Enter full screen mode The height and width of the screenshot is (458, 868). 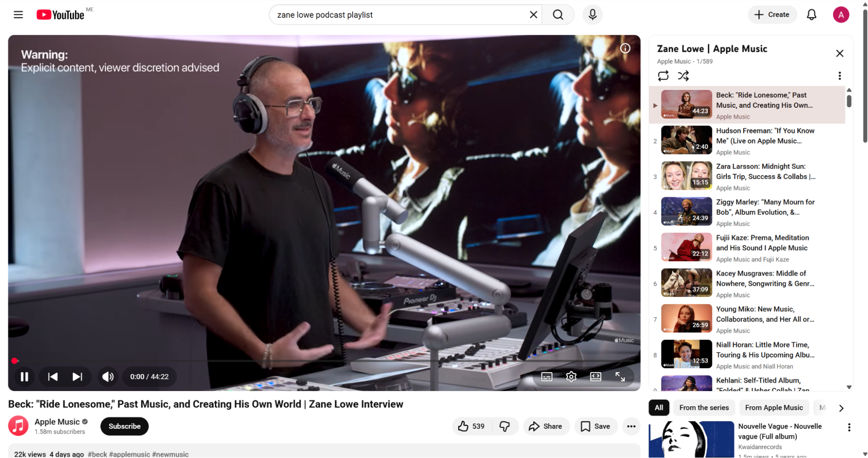point(620,377)
